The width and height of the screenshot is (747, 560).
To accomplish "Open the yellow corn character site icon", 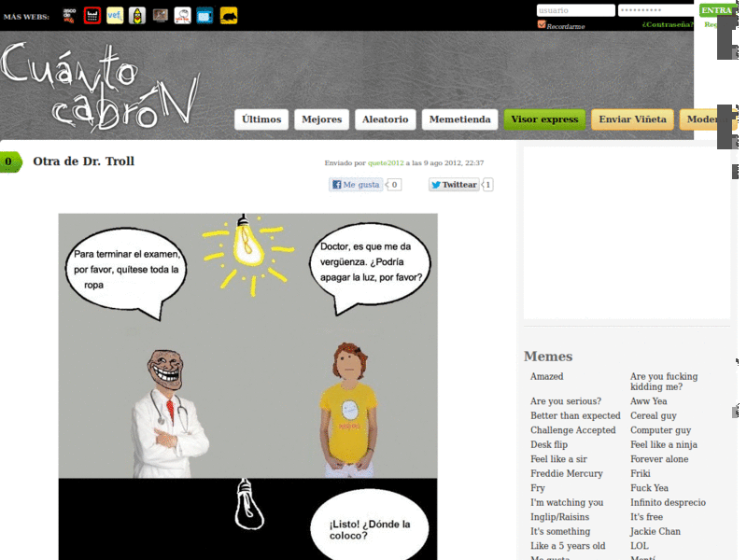I will [x=137, y=16].
